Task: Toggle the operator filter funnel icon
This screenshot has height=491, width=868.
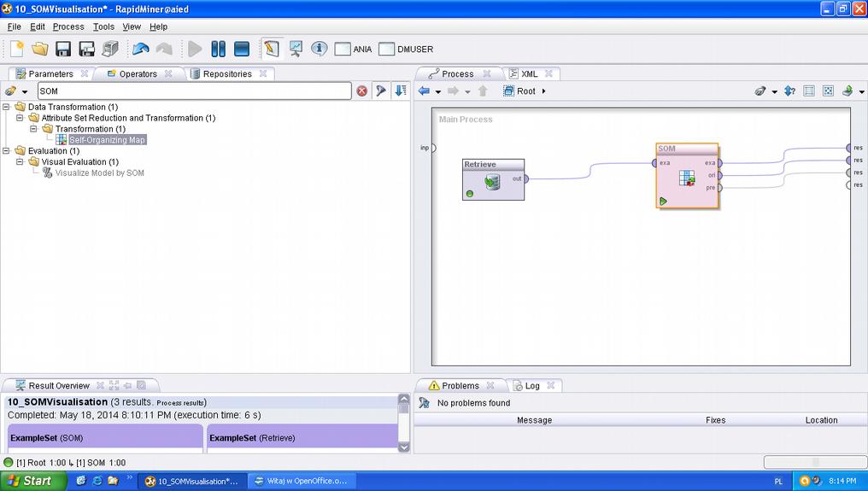Action: [x=381, y=91]
